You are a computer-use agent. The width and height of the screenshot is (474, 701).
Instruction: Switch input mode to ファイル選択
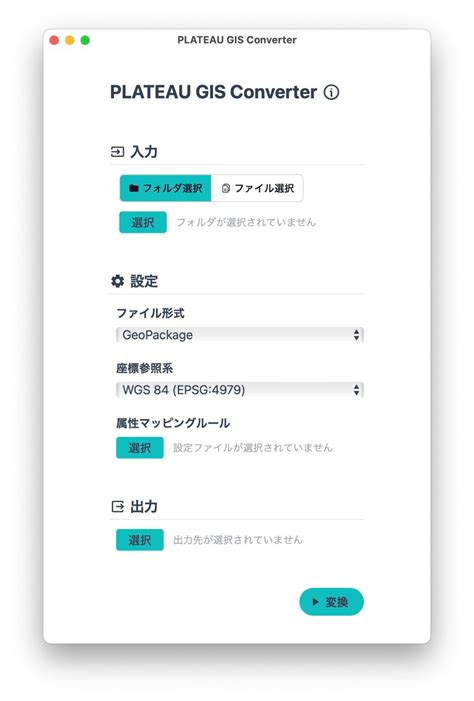pyautogui.click(x=257, y=188)
